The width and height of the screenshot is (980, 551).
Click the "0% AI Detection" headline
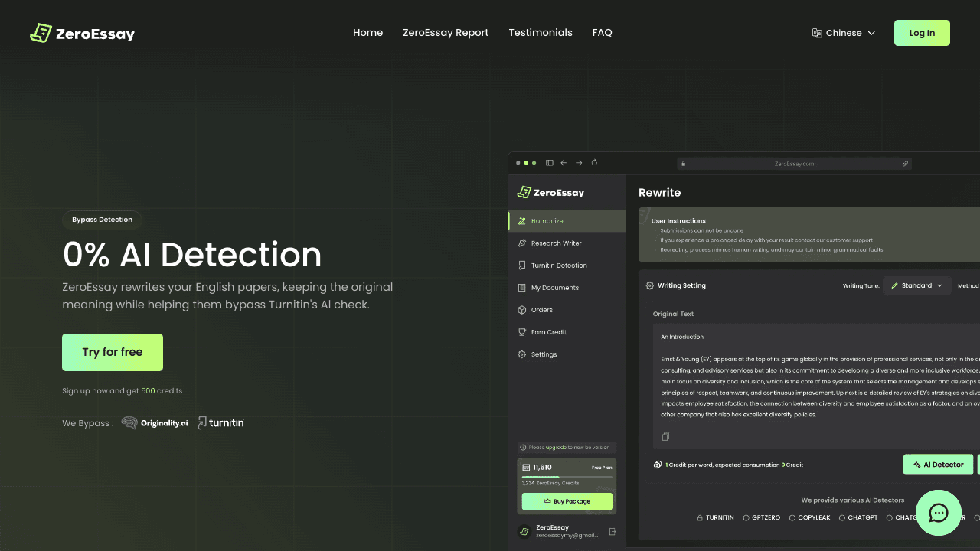coord(192,255)
